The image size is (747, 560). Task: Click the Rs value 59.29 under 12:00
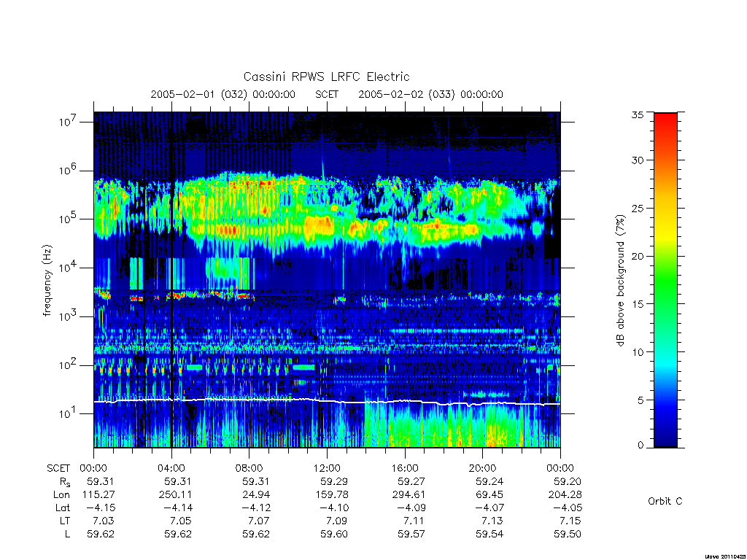333,481
